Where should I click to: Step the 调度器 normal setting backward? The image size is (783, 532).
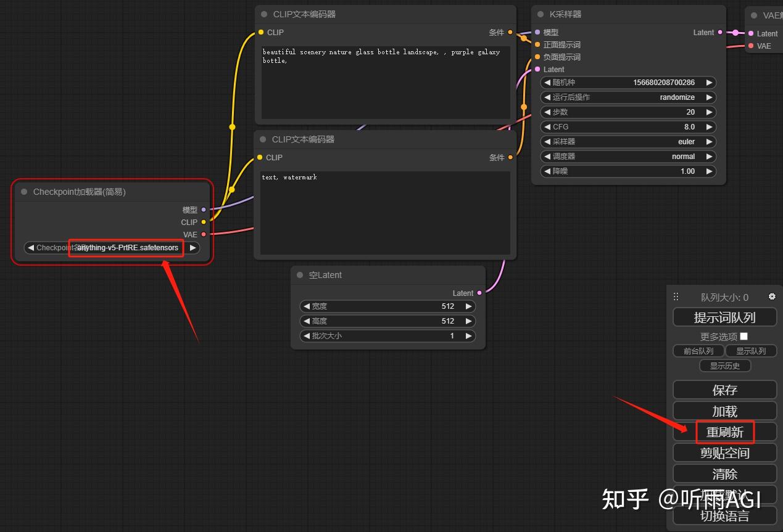(x=548, y=156)
